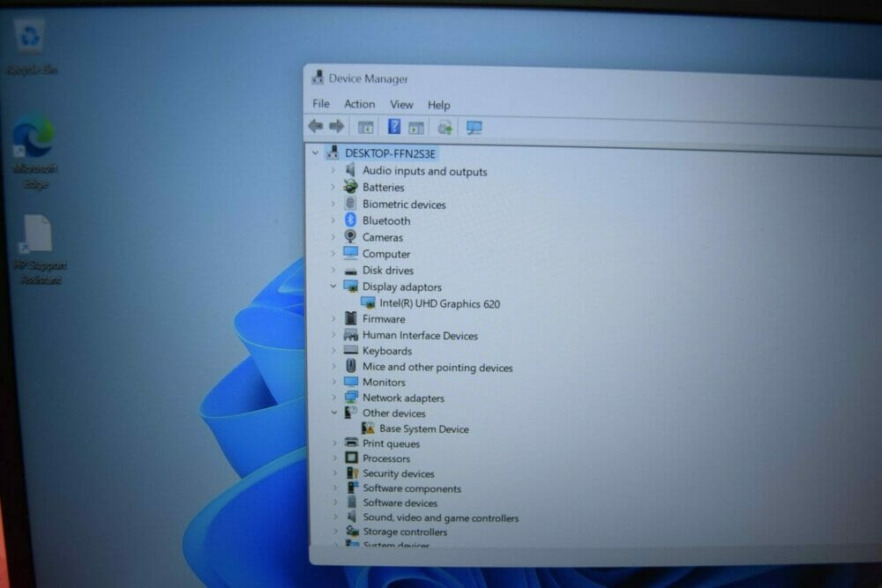The width and height of the screenshot is (882, 588).
Task: Click the HP Support Assistant desktop shortcut
Action: tap(40, 249)
